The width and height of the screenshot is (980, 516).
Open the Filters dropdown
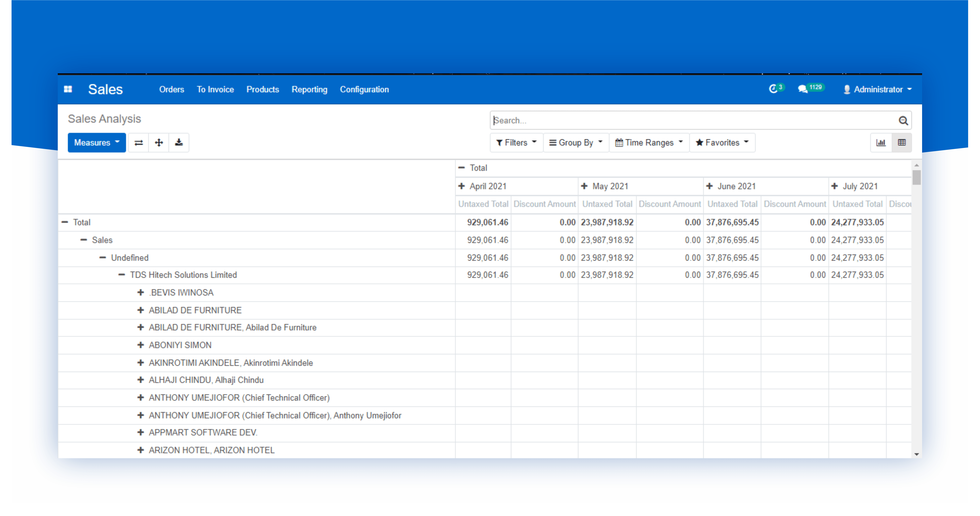pyautogui.click(x=516, y=143)
